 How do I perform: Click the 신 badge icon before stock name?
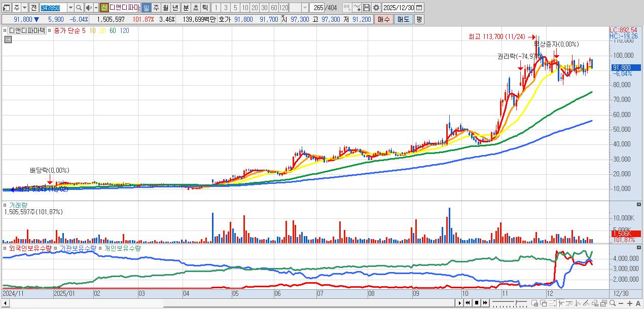(104, 8)
